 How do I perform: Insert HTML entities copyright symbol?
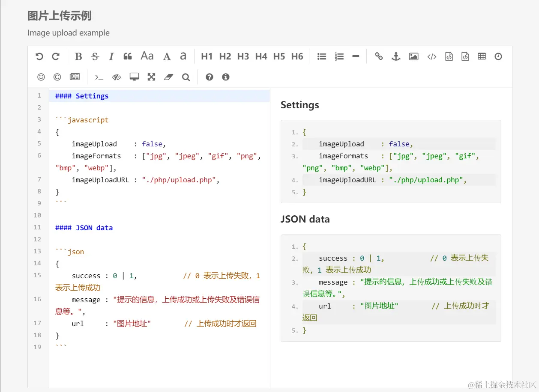(57, 77)
